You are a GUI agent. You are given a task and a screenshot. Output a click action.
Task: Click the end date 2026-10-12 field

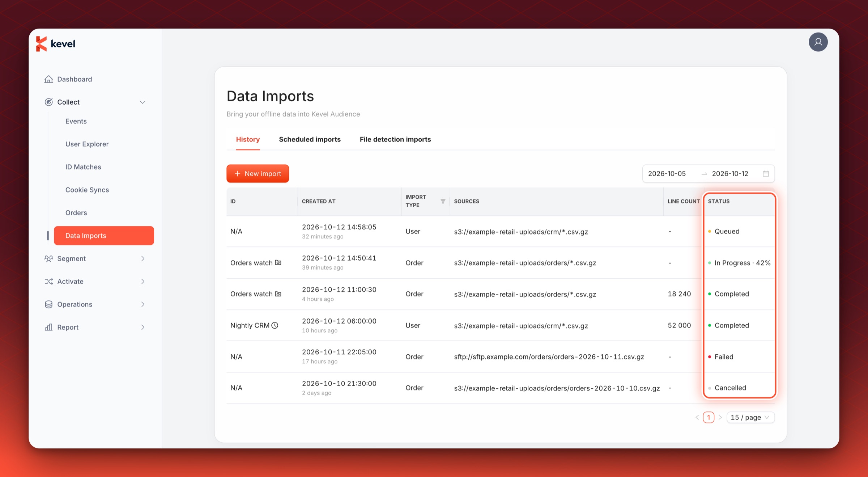730,174
